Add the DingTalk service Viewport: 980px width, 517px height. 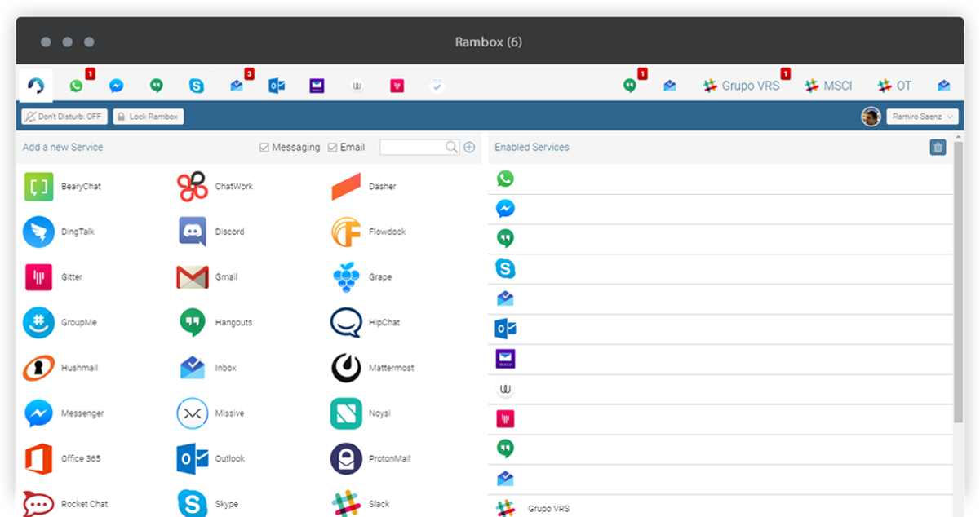pyautogui.click(x=60, y=232)
